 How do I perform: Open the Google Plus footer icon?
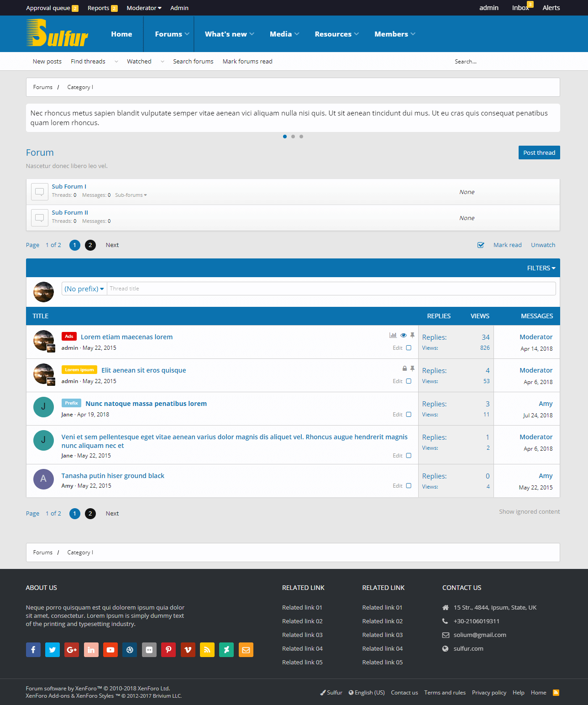click(x=72, y=650)
